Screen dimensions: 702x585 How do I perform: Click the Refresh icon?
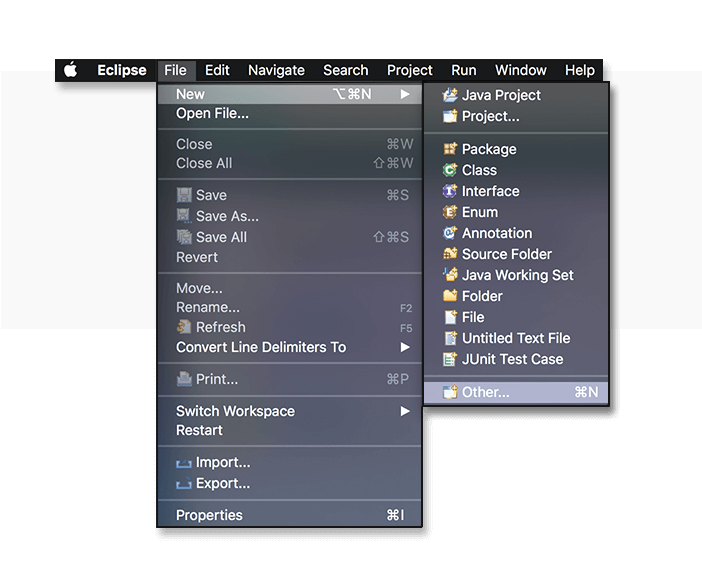click(x=184, y=327)
